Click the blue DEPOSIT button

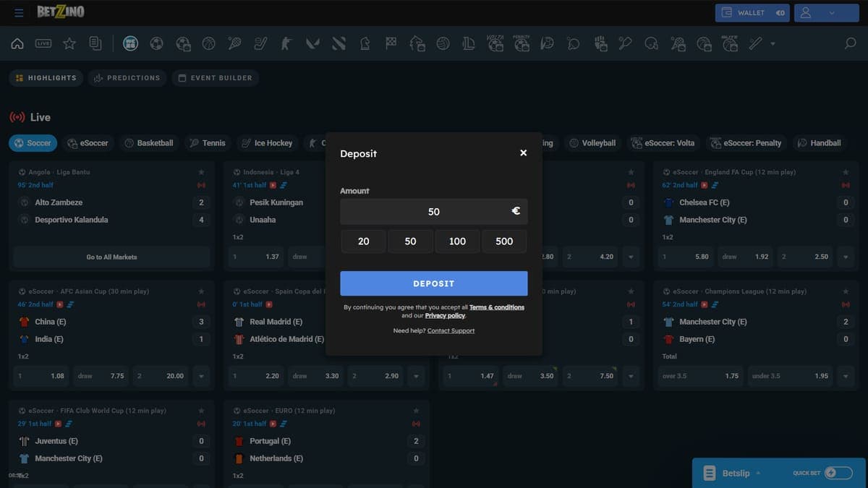point(434,283)
